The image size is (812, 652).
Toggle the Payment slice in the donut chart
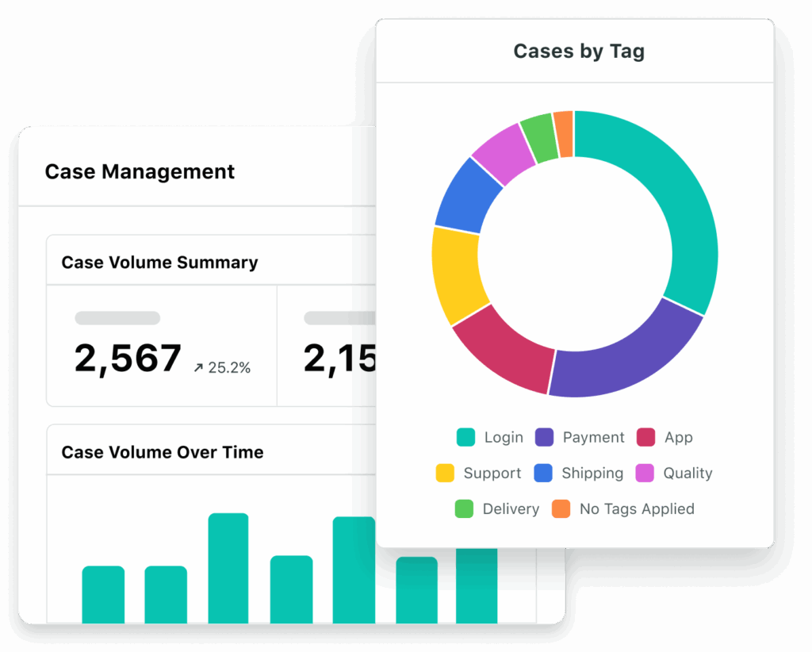[x=634, y=365]
